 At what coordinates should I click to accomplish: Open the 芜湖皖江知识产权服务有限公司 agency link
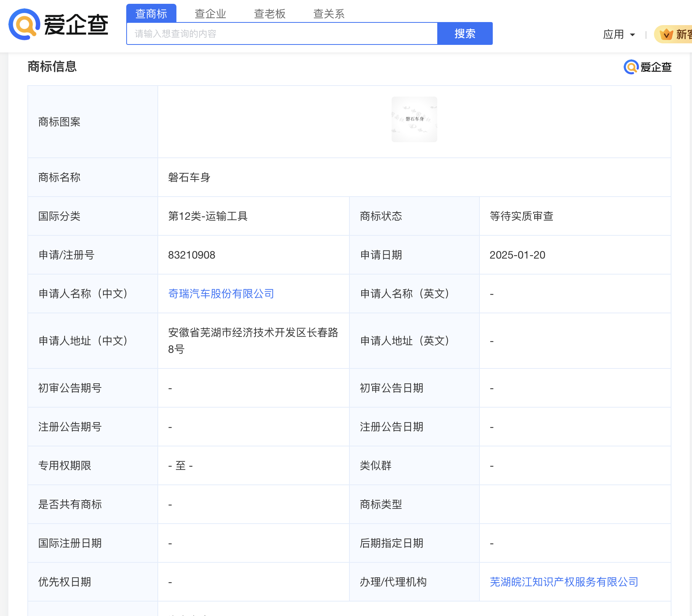pyautogui.click(x=564, y=582)
